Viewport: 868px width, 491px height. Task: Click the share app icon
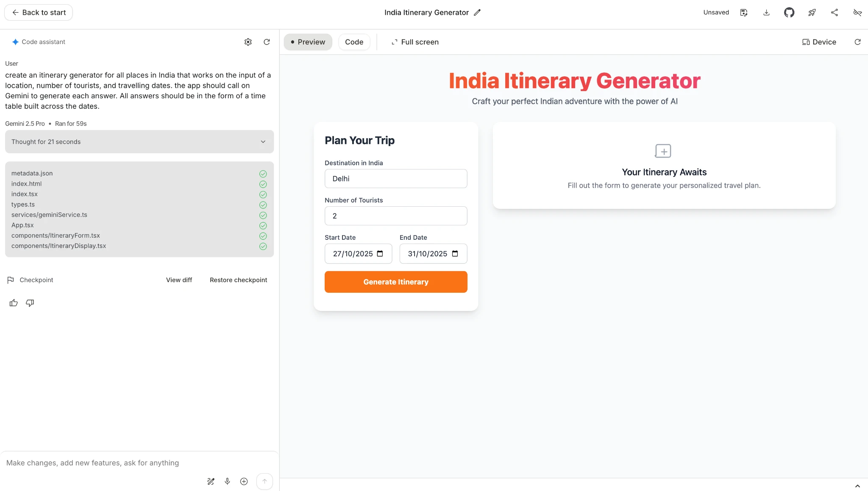pyautogui.click(x=834, y=12)
